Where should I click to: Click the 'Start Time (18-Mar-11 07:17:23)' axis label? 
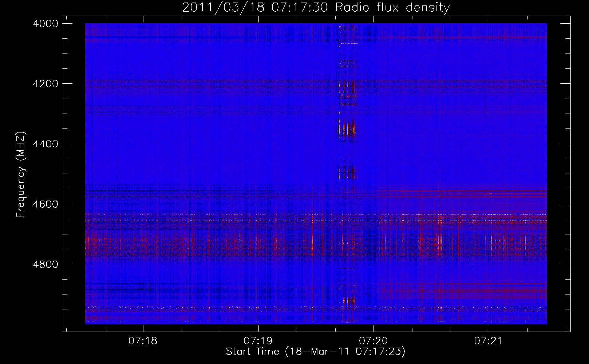(316, 352)
